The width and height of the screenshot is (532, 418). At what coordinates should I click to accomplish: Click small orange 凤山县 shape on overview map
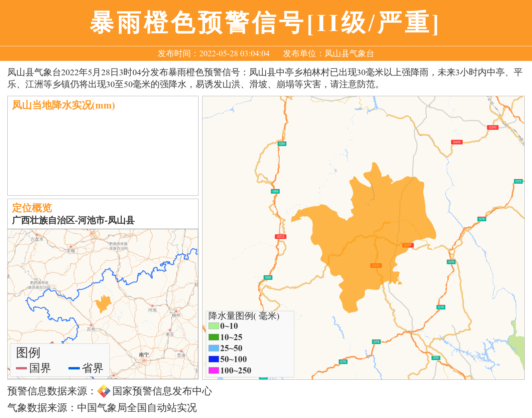[x=103, y=304]
